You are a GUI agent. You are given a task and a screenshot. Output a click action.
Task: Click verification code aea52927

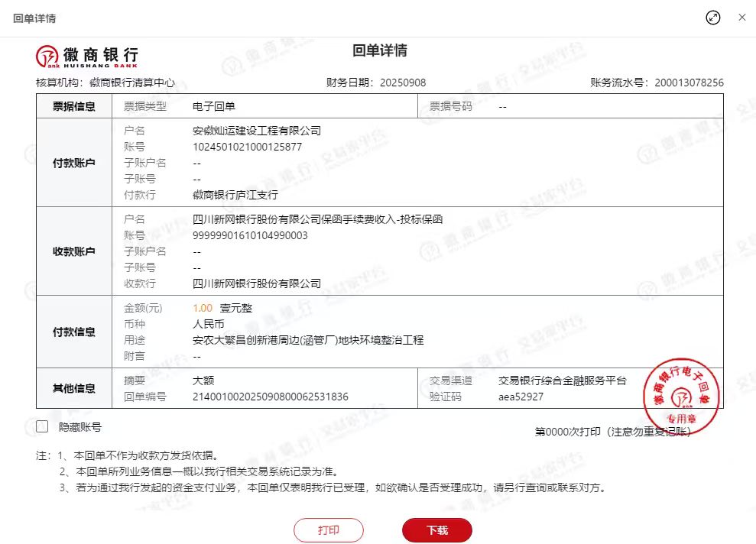(521, 397)
